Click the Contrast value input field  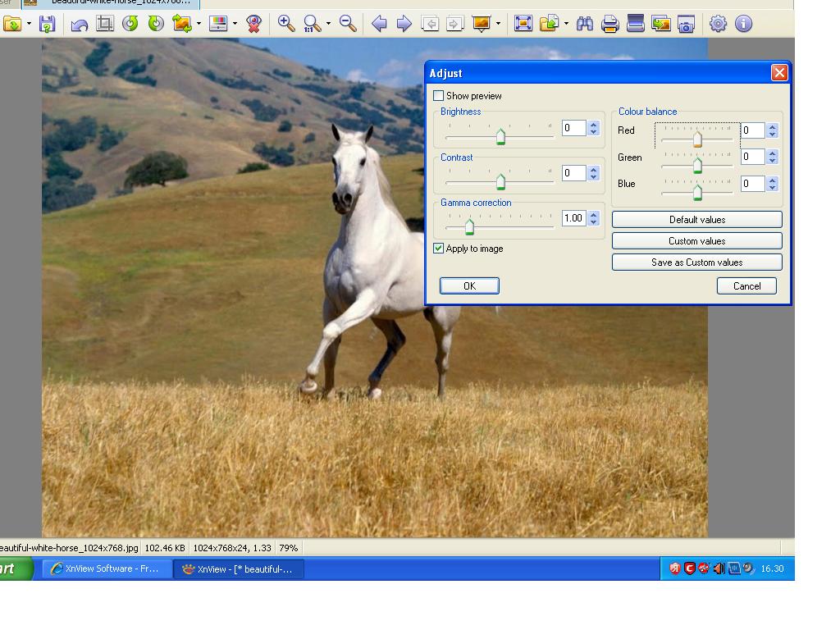[x=573, y=173]
